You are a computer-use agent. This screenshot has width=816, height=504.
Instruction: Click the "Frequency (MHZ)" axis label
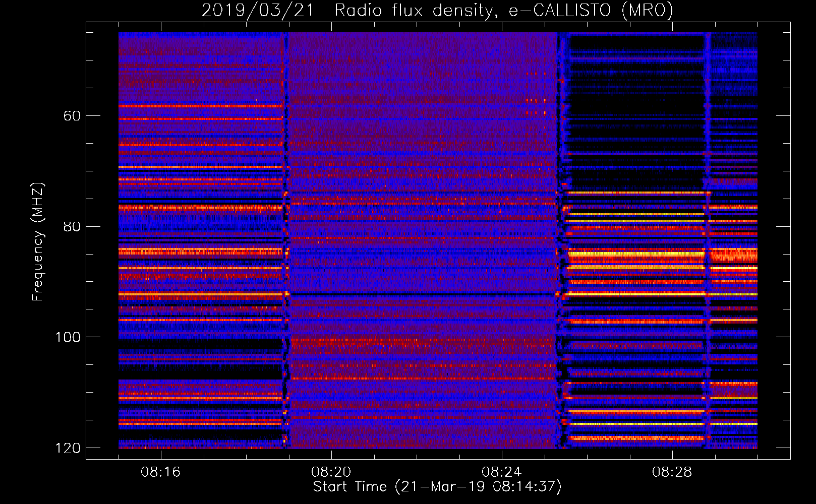(x=37, y=242)
